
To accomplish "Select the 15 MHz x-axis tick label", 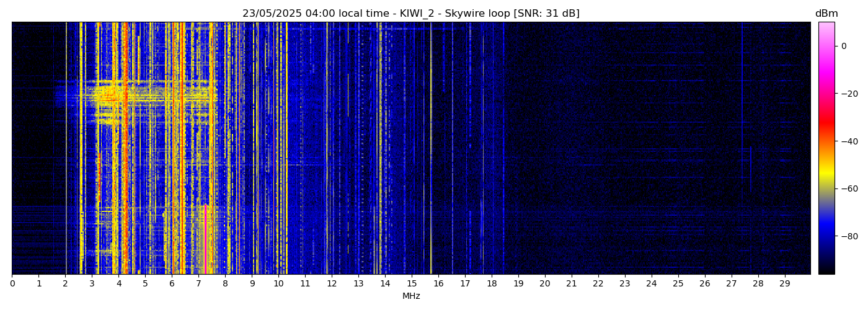I will pyautogui.click(x=412, y=284).
